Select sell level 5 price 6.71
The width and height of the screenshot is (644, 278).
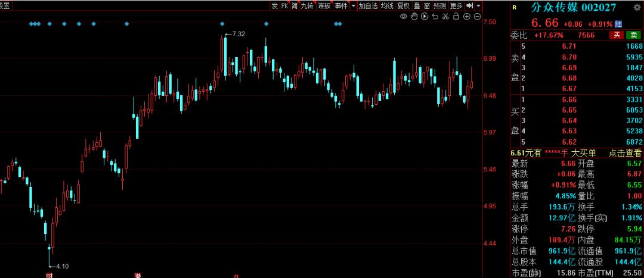(569, 46)
